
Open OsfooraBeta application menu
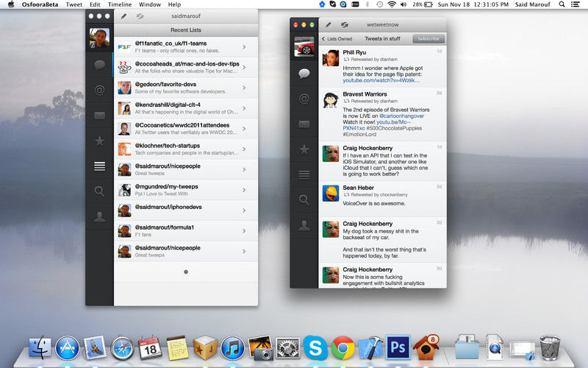40,4
